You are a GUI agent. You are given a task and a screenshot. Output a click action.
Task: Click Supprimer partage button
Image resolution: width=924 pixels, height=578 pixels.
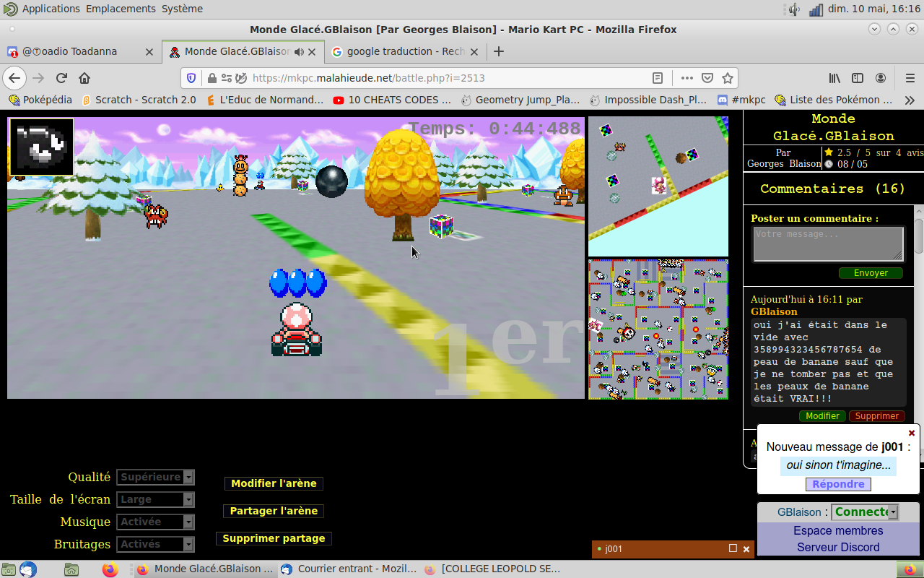tap(274, 538)
